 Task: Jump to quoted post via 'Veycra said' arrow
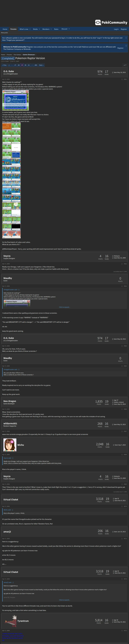13,458
